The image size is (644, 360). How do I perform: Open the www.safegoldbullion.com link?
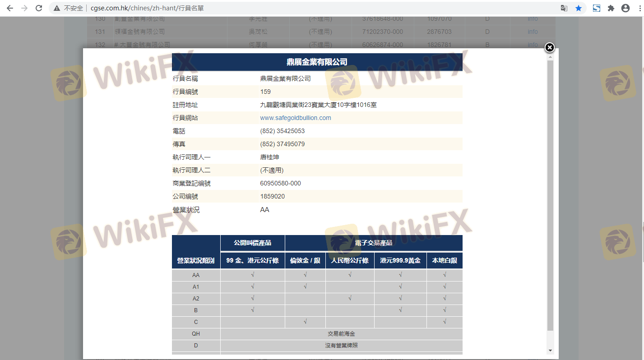coord(296,118)
